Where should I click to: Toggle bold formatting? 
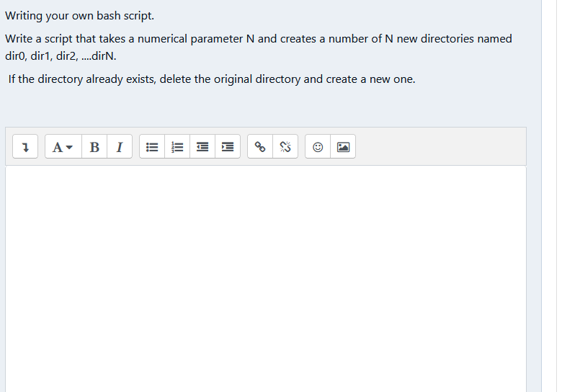(x=94, y=146)
